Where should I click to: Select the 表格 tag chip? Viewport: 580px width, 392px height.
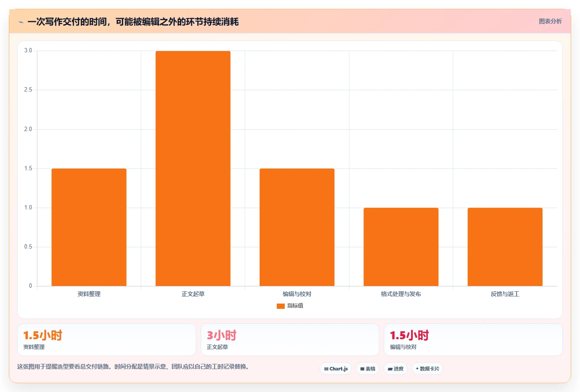pos(367,369)
